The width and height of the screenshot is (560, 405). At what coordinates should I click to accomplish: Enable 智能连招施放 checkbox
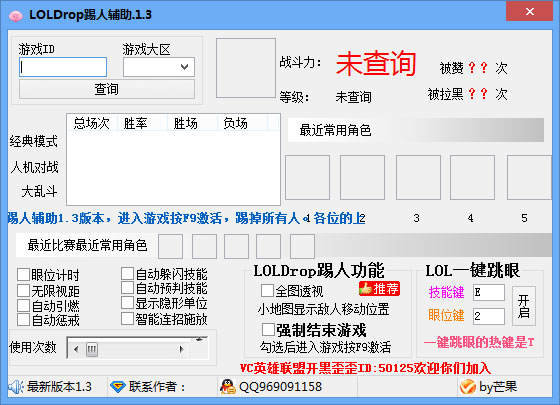click(127, 319)
